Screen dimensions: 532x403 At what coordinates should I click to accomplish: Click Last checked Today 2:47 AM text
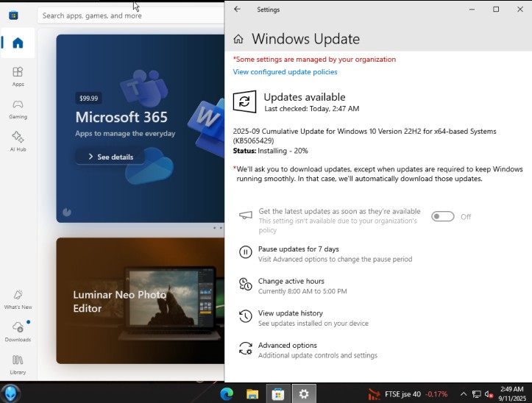[x=312, y=109]
